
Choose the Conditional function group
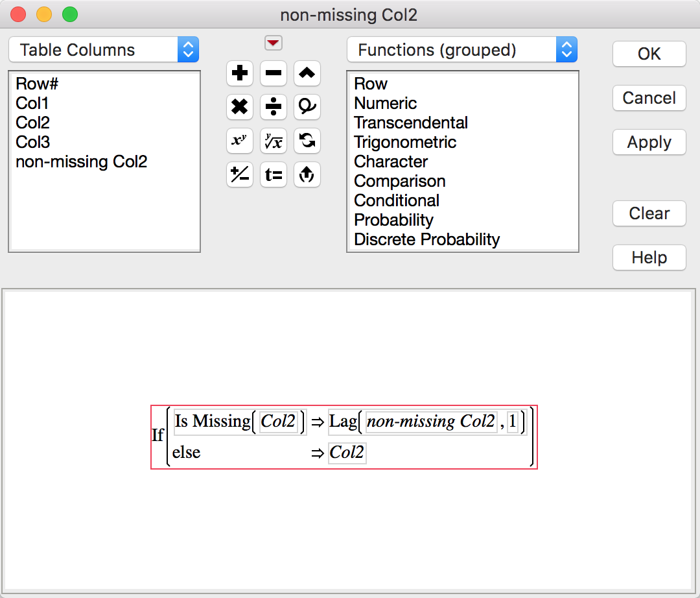[397, 200]
